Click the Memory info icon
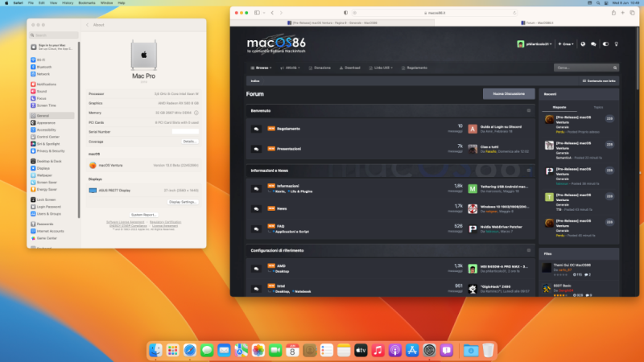The height and width of the screenshot is (362, 644). pos(196,113)
